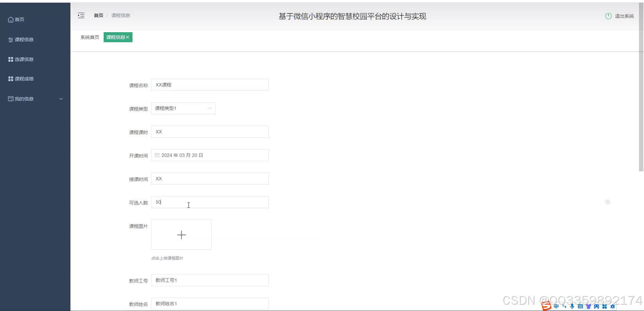Click 课程信息 breadcrumb text

(x=121, y=15)
